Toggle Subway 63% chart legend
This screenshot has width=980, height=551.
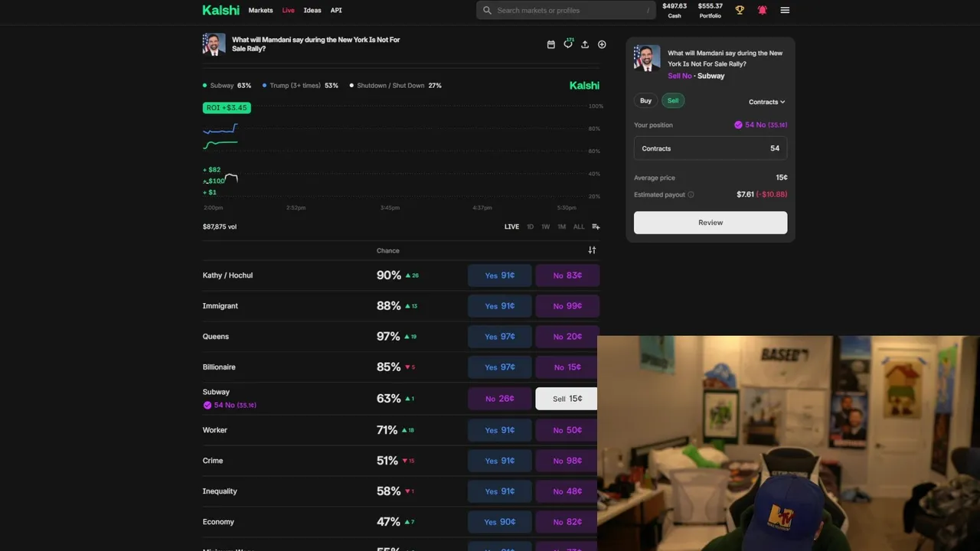tap(227, 86)
